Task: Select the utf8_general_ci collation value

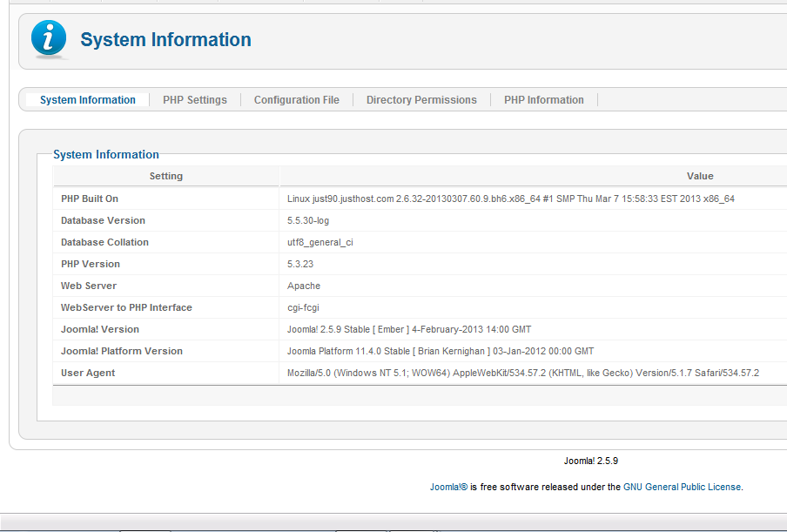Action: (x=320, y=242)
